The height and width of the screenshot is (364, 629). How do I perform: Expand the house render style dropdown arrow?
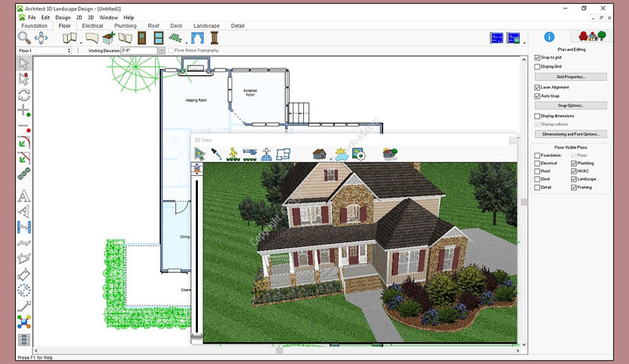pyautogui.click(x=330, y=159)
